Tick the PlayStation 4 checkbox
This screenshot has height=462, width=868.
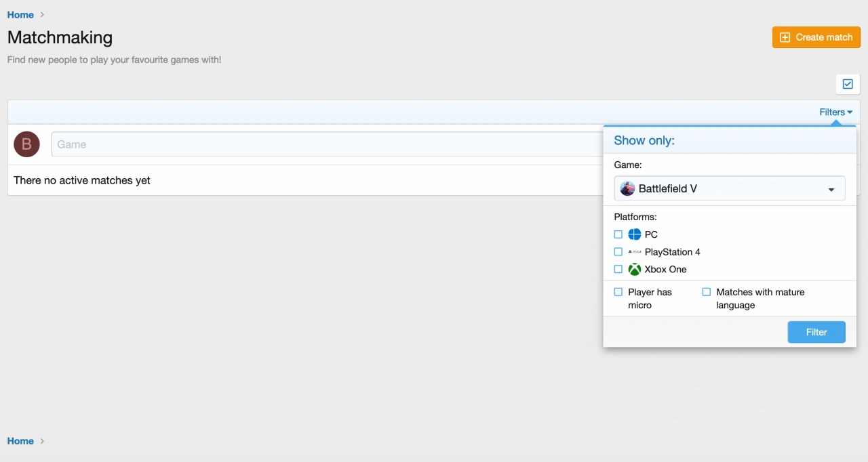[x=618, y=252]
